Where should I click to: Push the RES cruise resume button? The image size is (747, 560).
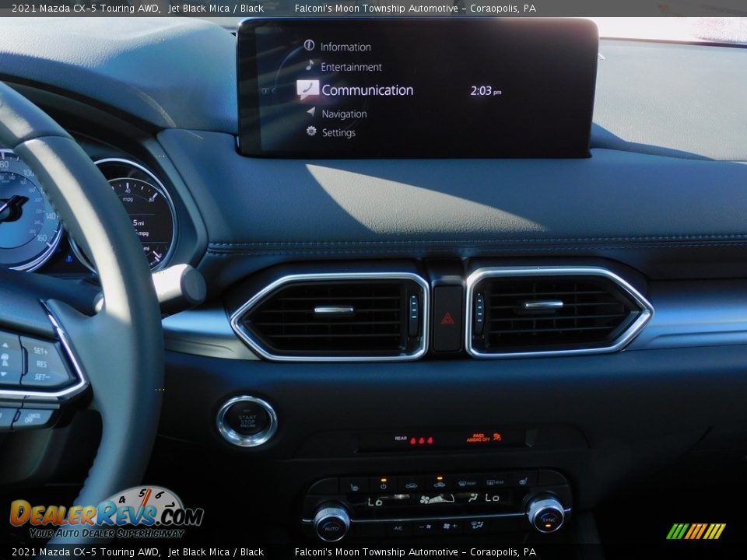pos(41,364)
